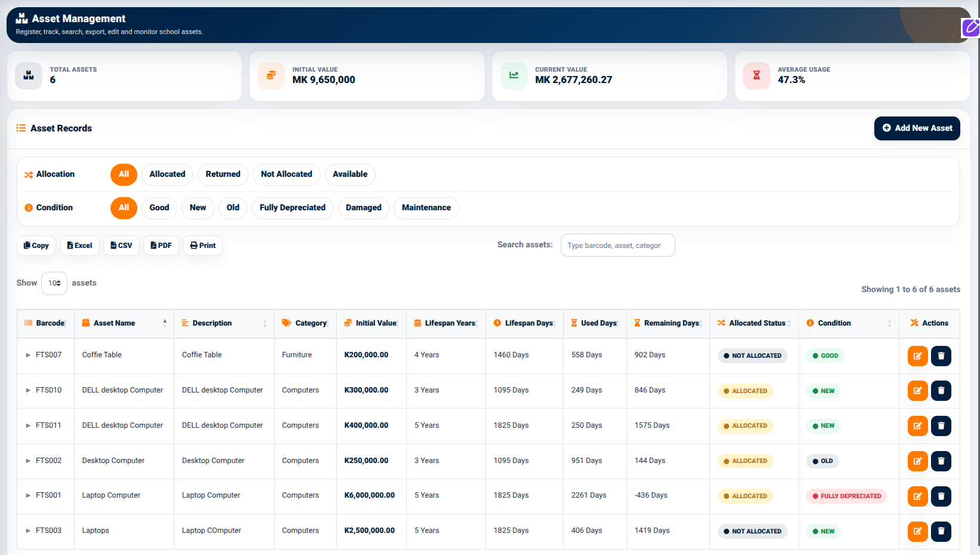The height and width of the screenshot is (555, 980).
Task: Expand the FTS010 row details
Action: [28, 390]
